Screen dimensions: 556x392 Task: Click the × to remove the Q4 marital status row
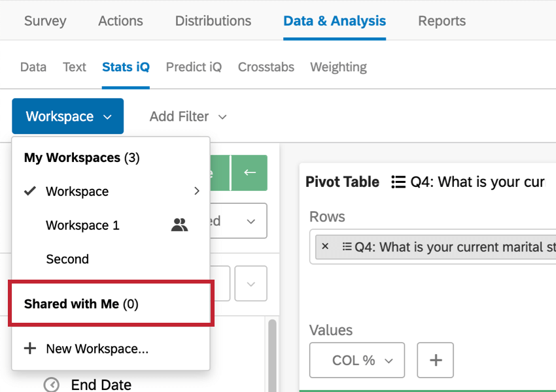pyautogui.click(x=325, y=247)
